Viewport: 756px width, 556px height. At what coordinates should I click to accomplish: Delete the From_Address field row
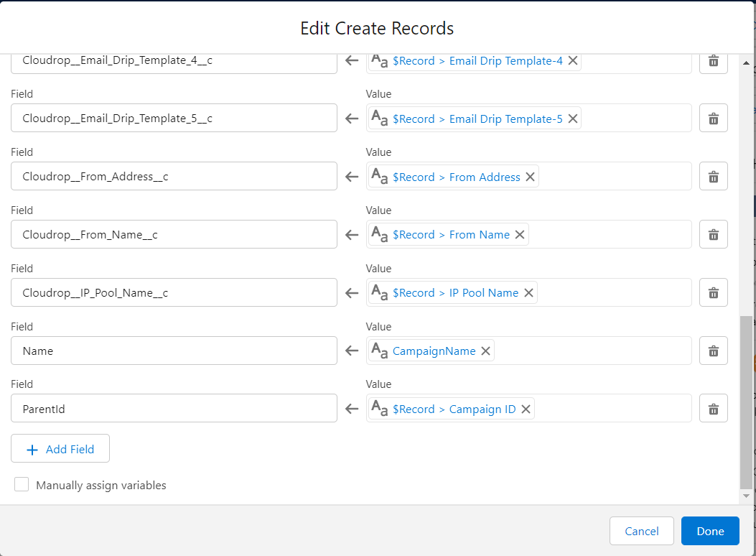point(713,177)
